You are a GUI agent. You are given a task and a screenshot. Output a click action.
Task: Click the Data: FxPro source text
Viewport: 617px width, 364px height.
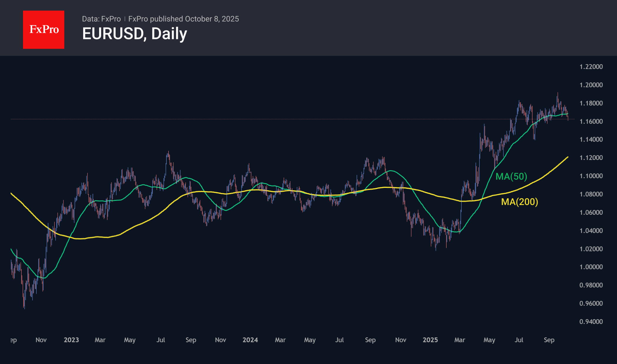[101, 19]
